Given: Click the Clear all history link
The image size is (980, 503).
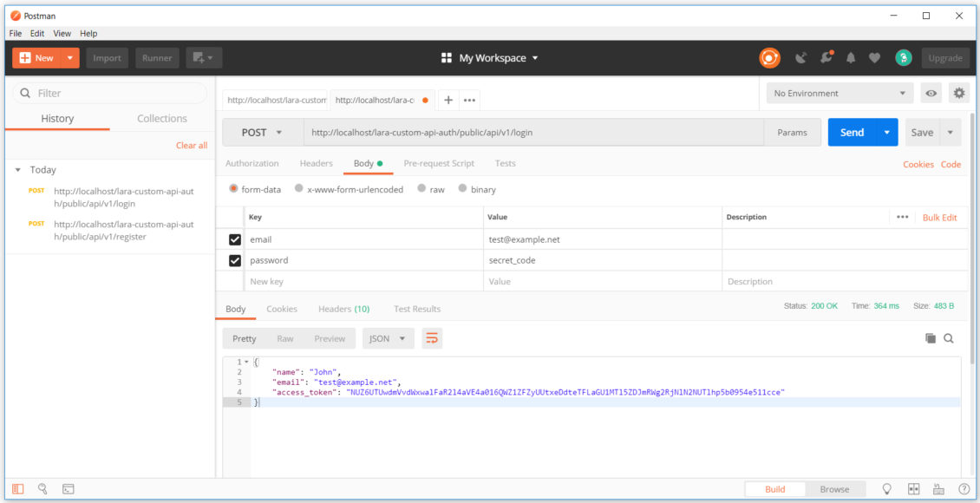Looking at the screenshot, I should 191,146.
